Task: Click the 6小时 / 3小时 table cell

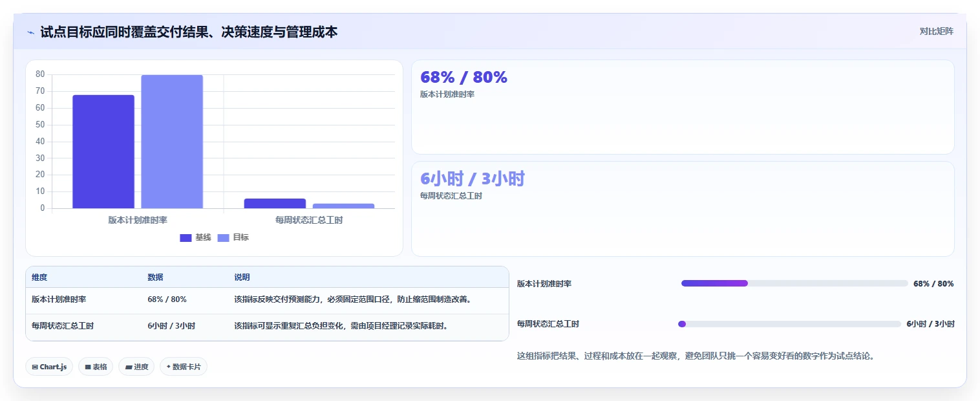Action: point(171,326)
